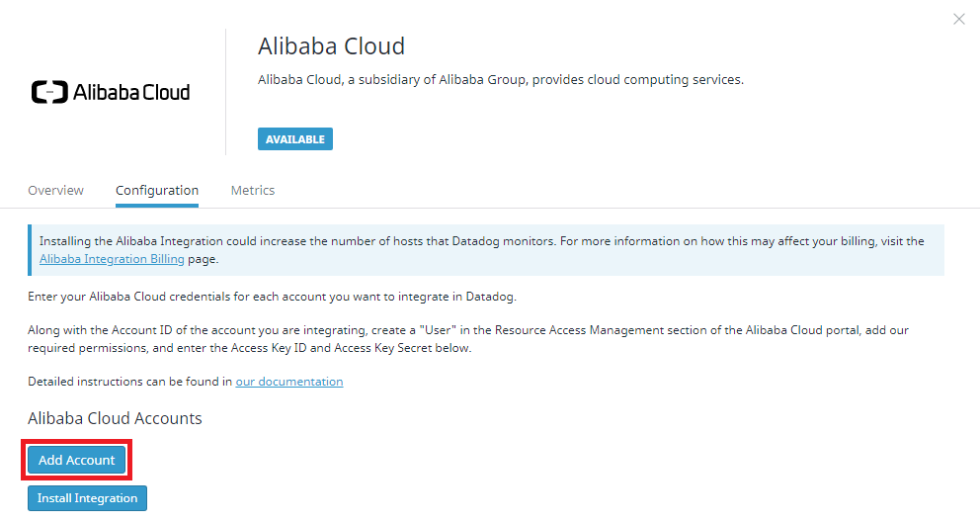Click the "Alibaba Cloud Accounts" section heading
Screen dimensions: 980x522
[x=115, y=418]
